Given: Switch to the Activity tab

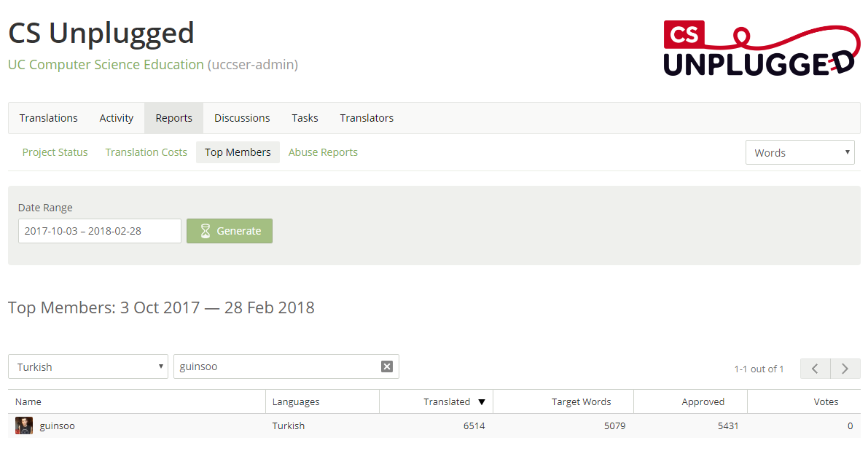Looking at the screenshot, I should (117, 118).
